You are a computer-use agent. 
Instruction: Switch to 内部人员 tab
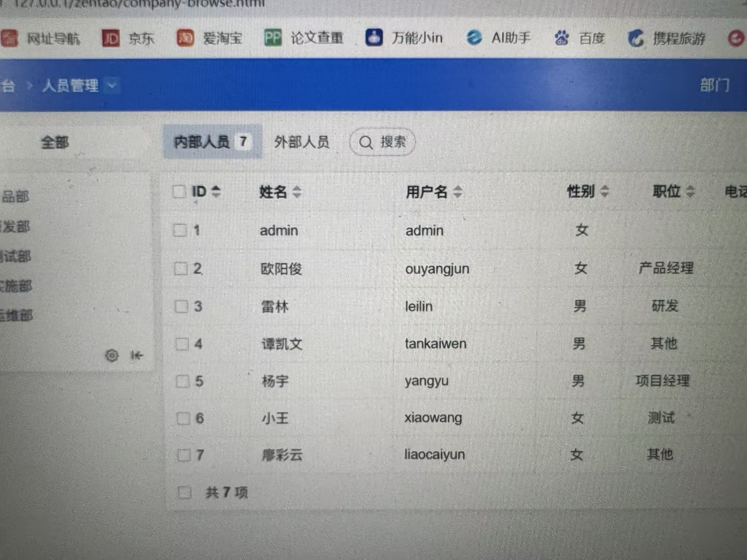click(x=213, y=142)
